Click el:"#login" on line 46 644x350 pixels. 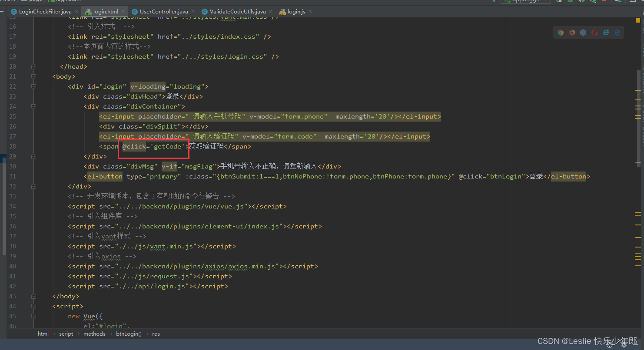(x=106, y=326)
